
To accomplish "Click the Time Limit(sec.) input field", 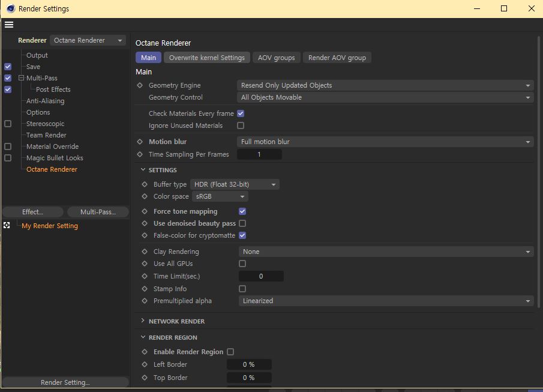I will pyautogui.click(x=261, y=276).
